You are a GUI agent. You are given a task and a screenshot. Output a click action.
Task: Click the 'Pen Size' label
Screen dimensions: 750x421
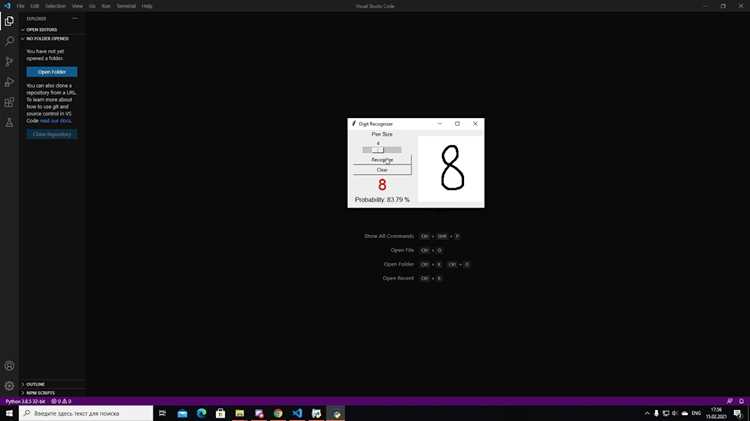[x=382, y=134]
